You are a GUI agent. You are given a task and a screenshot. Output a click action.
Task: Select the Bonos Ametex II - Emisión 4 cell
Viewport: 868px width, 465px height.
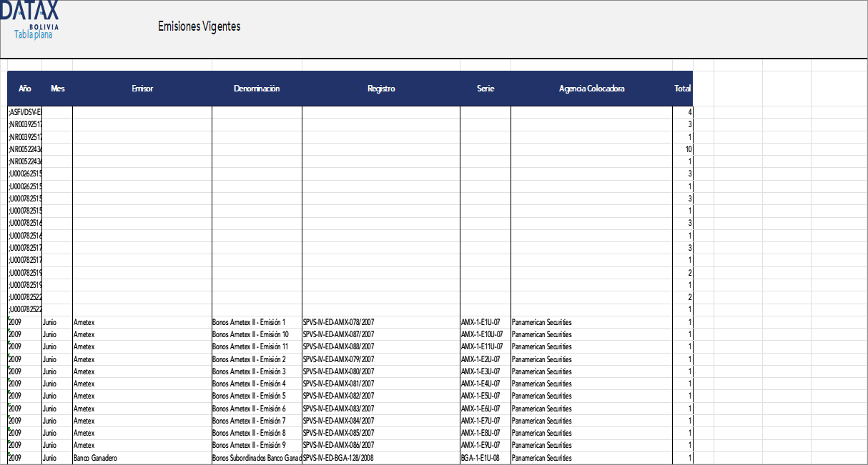257,384
